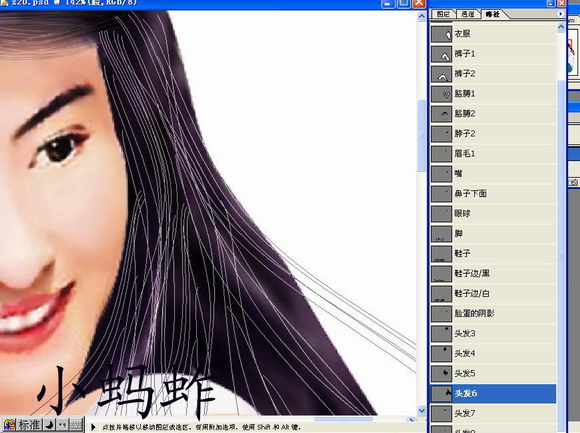Click the input method logo icon

pos(10,425)
